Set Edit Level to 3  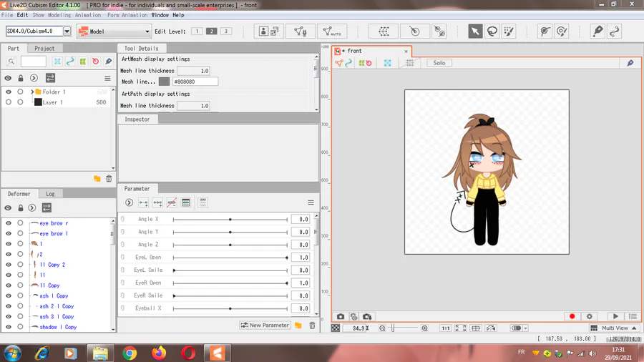pos(226,31)
